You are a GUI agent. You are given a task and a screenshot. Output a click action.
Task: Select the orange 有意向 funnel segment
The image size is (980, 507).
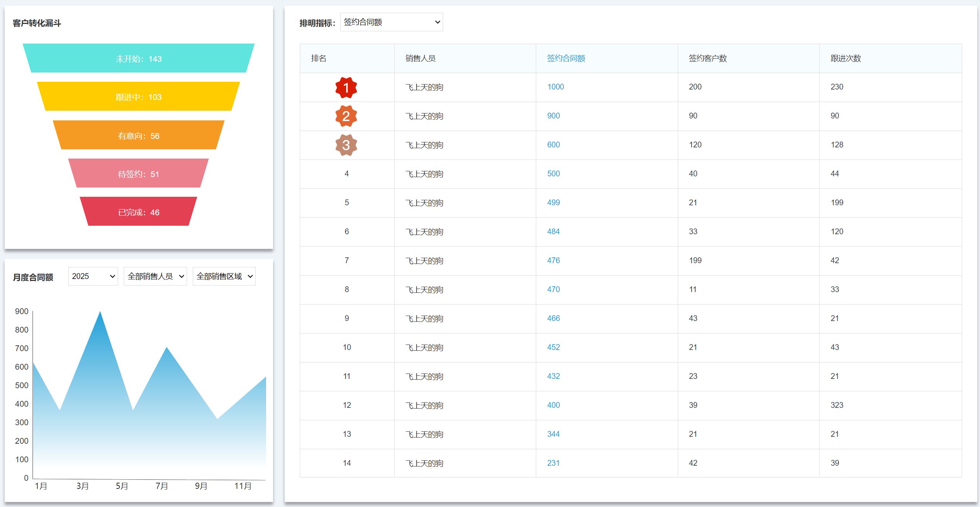click(x=138, y=135)
